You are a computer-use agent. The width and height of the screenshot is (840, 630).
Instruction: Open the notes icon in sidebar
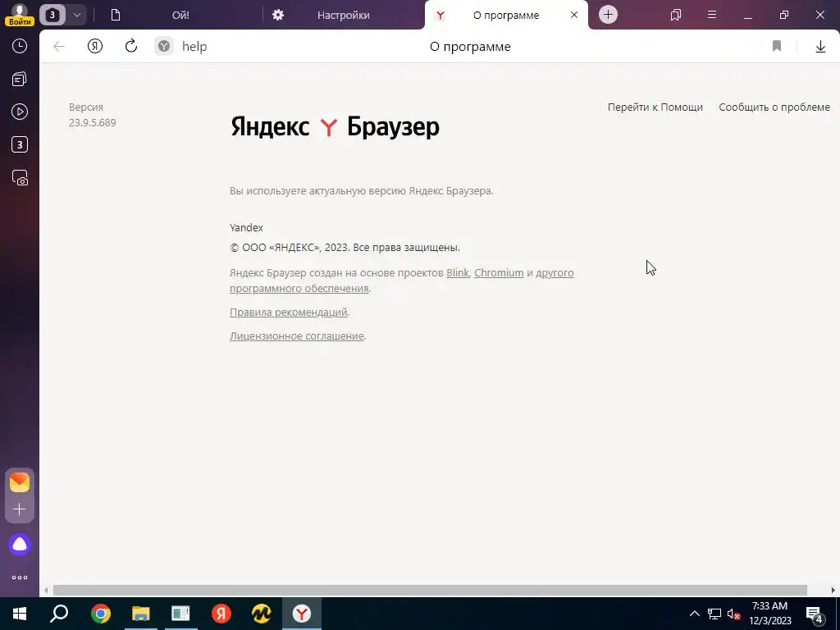coord(20,80)
